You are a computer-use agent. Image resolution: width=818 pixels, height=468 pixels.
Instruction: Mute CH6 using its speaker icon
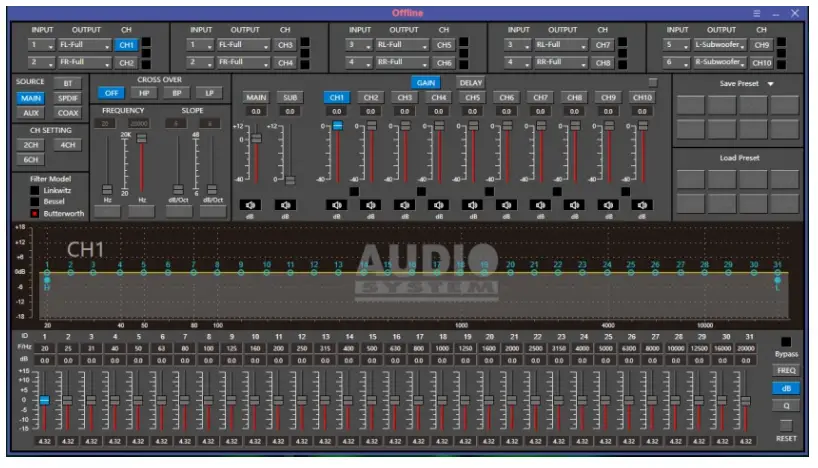pos(507,205)
